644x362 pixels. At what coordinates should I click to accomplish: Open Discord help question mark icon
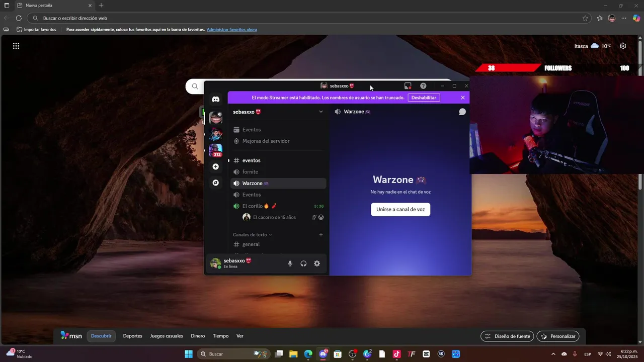tap(423, 86)
